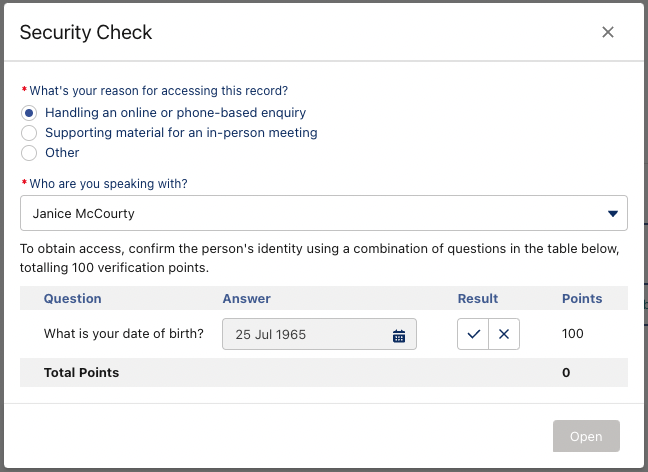Click the 'Other' radio label text

pos(62,153)
